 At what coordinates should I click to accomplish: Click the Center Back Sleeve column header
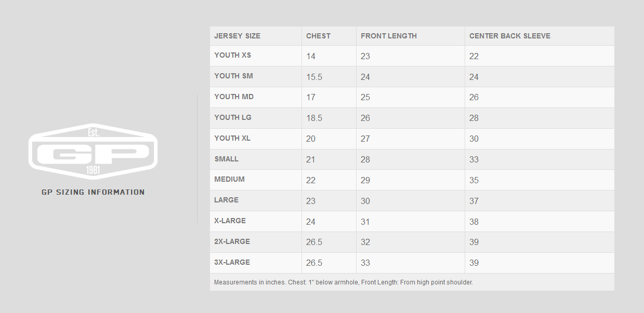[x=510, y=36]
